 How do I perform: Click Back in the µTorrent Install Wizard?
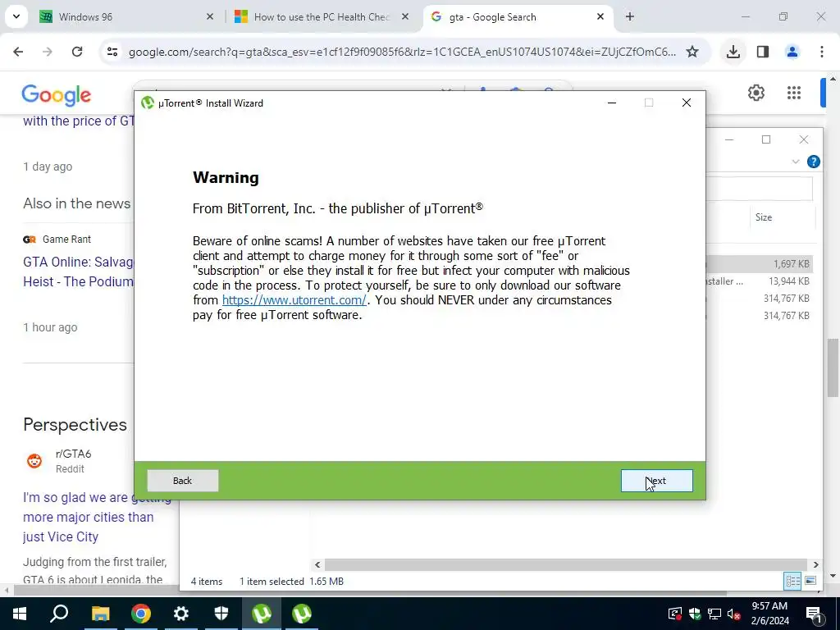183,481
